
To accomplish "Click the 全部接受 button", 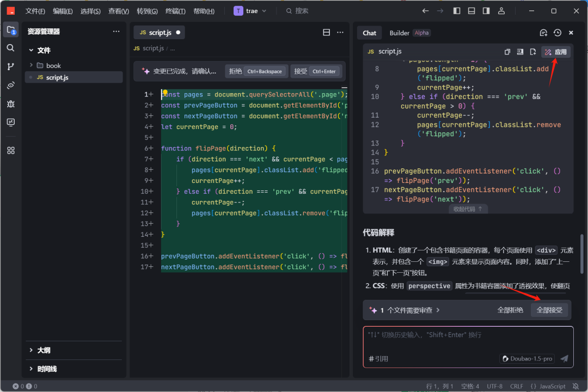I will [549, 310].
